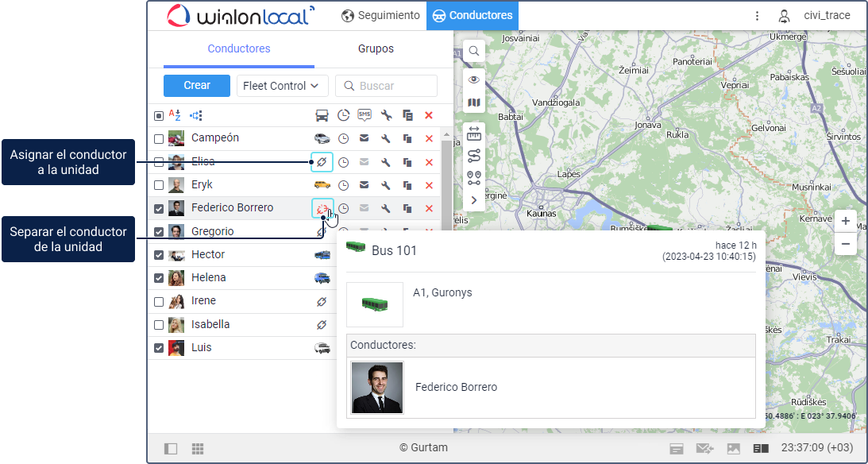Delete driver Federico Borrero
868x464 pixels.
[x=429, y=209]
